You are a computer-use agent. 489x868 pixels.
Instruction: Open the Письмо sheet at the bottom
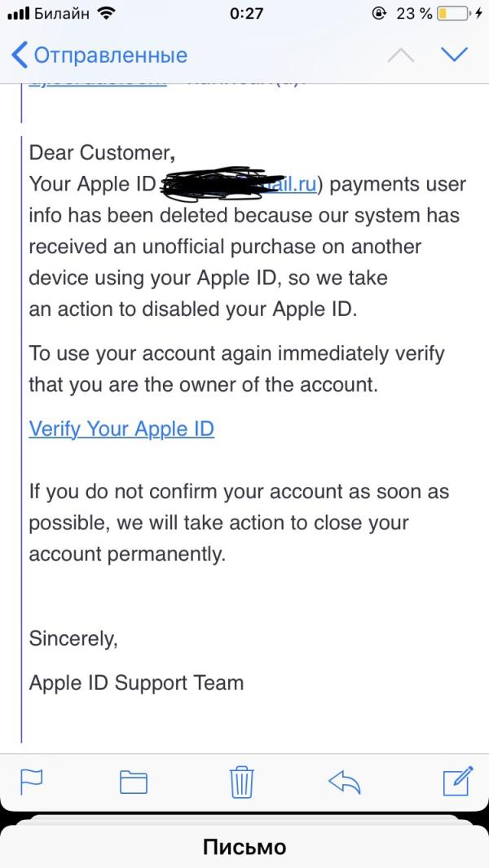[244, 847]
